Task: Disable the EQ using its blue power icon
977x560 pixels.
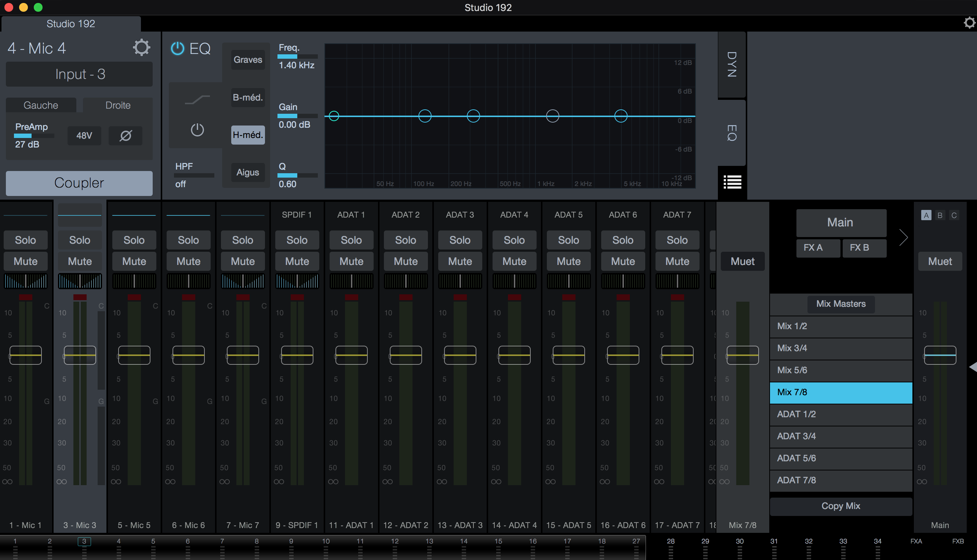Action: [x=177, y=49]
